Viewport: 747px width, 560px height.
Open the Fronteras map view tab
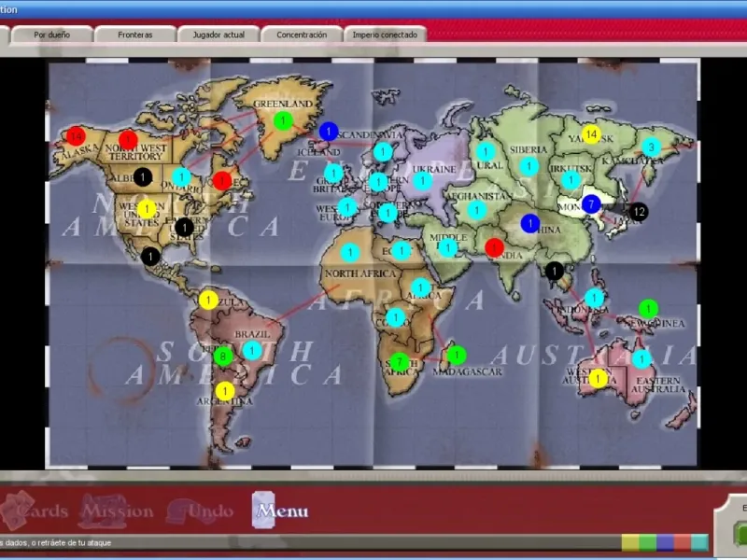[x=135, y=35]
